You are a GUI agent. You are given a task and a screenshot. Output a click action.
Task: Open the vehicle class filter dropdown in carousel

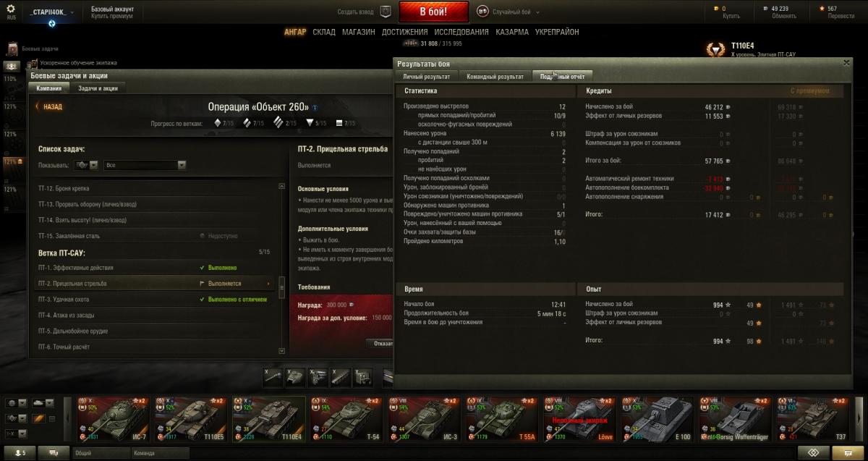point(15,418)
